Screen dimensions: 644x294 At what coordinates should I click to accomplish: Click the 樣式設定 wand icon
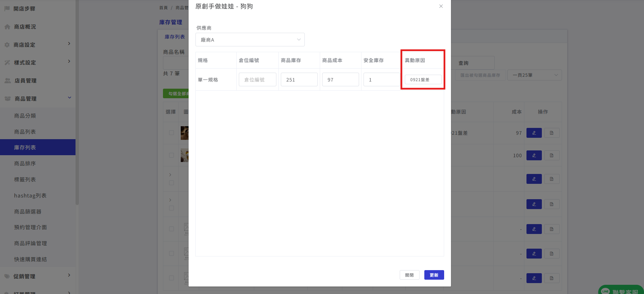pos(7,62)
